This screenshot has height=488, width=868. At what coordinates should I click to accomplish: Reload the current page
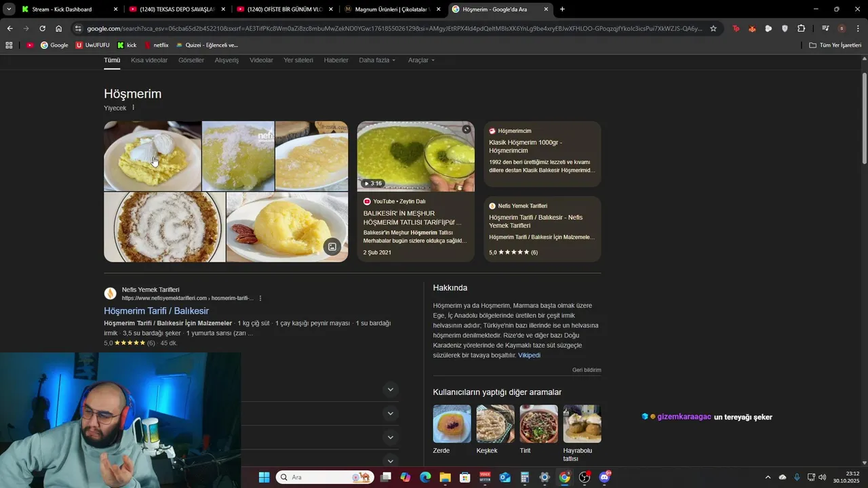[42, 28]
